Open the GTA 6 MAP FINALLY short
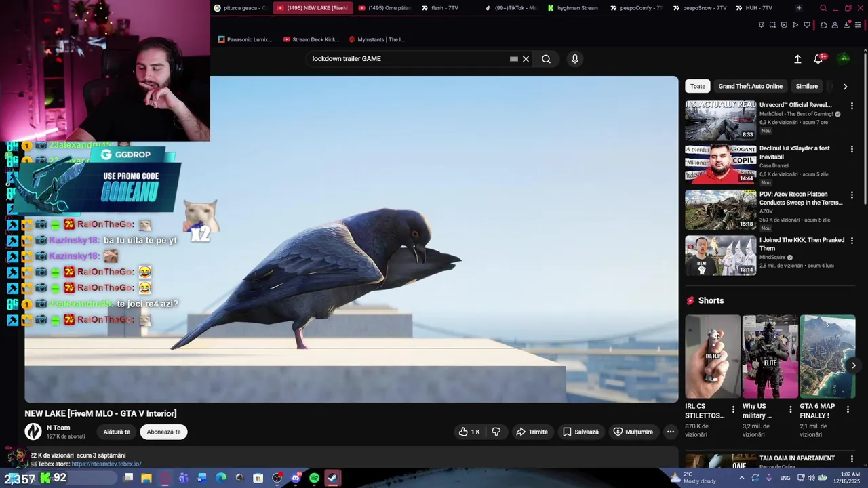 click(827, 357)
